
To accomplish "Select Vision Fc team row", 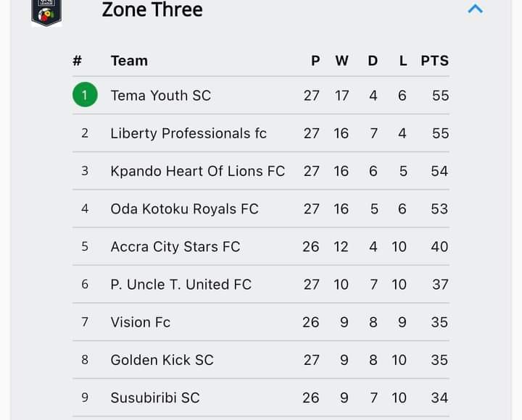I will 261,322.
